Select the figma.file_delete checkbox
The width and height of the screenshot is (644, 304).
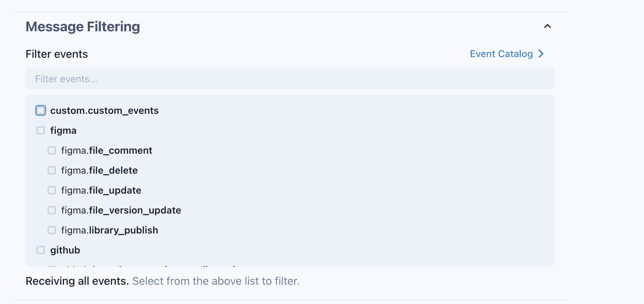coord(52,170)
